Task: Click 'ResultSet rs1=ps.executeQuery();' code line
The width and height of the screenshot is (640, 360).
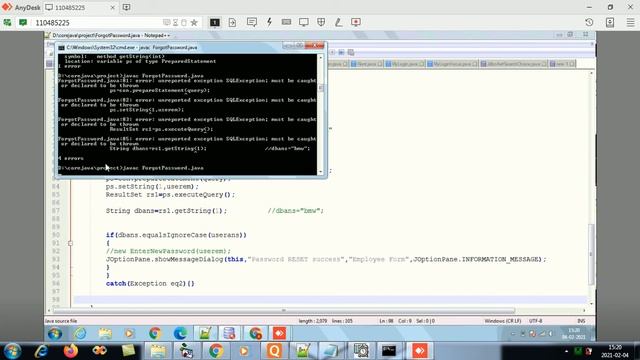Action: click(171, 195)
